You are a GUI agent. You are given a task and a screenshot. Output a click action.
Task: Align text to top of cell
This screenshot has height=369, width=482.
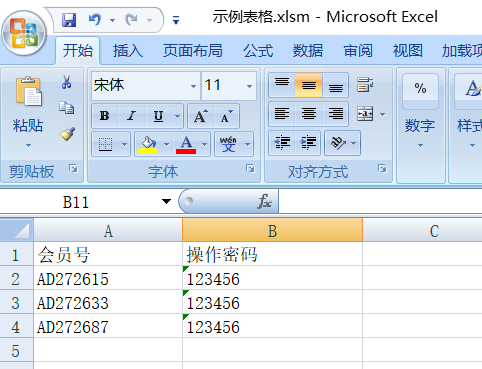pyautogui.click(x=282, y=85)
